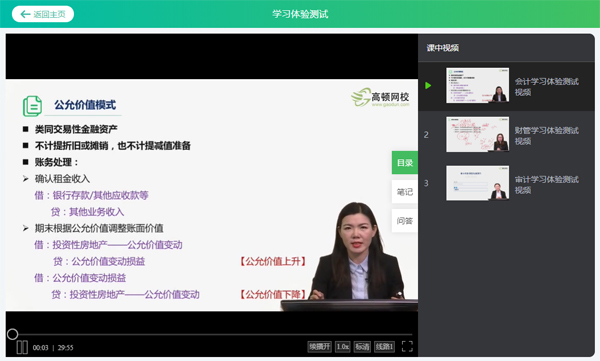The width and height of the screenshot is (600, 361).
Task: Click the number 3 beside 审计 video
Action: [426, 183]
